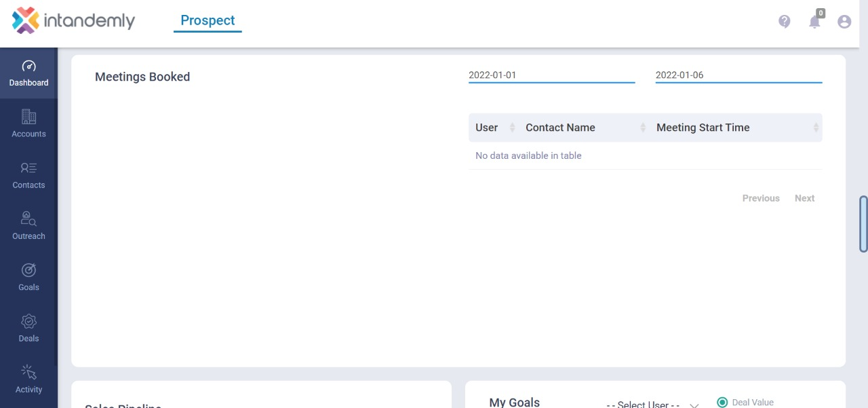Click the notifications bell icon
The width and height of the screenshot is (868, 408).
814,21
